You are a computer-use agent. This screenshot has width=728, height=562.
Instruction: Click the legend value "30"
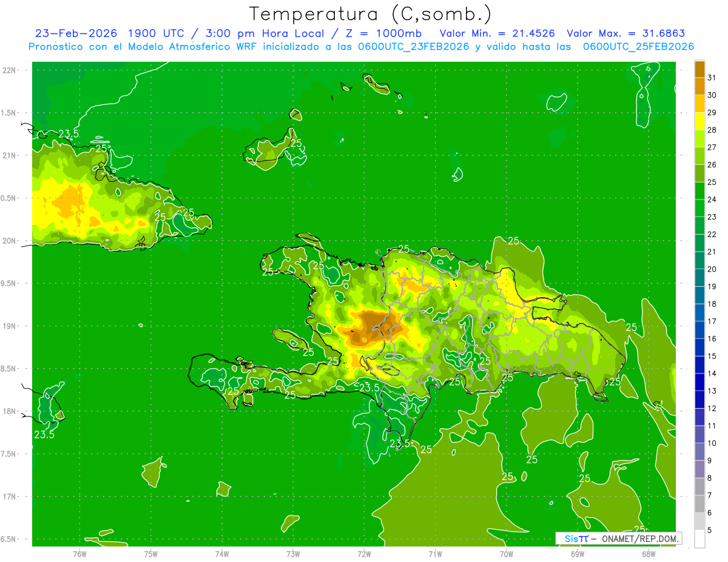(x=712, y=95)
